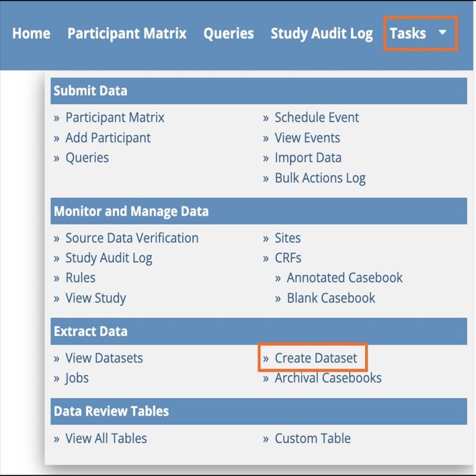Open Study Audit Log in the navigation bar
Screen dimensions: 476x476
tap(322, 33)
